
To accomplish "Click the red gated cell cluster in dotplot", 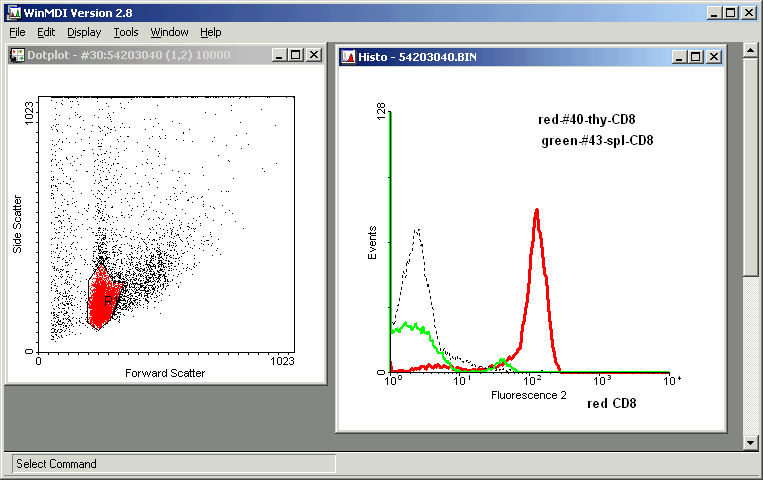I will tap(101, 298).
